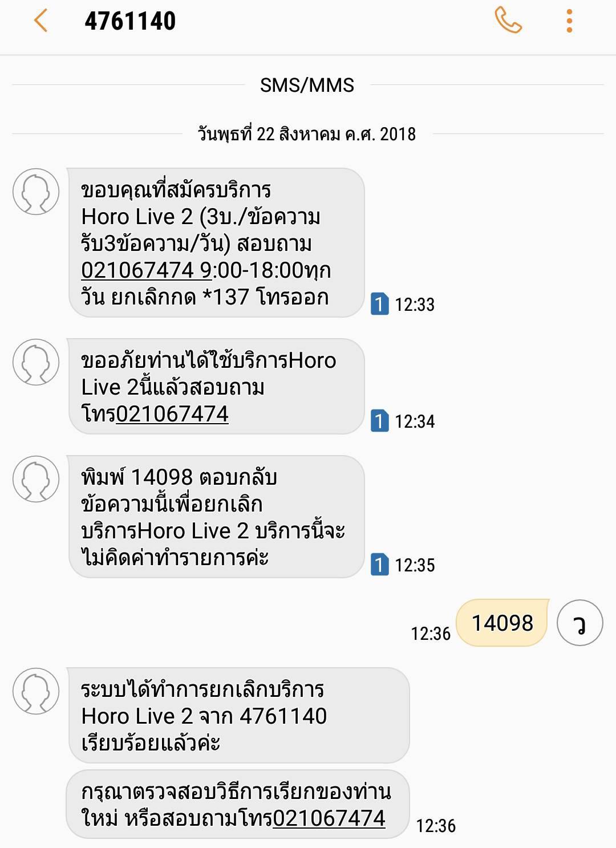
Task: Tap SIM 1 badge on the 12:33 message
Action: 379,304
